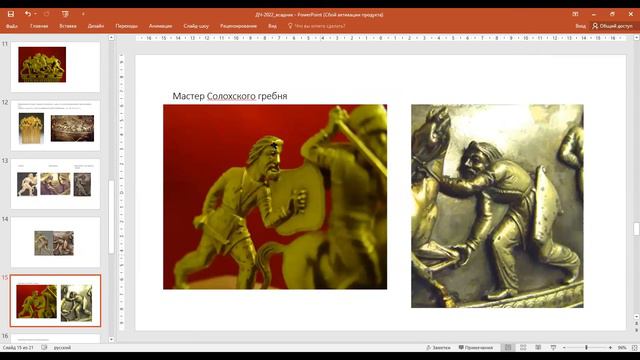Click thumbnail pane scroll down arrow
The image size is (640, 360).
[x=111, y=339]
